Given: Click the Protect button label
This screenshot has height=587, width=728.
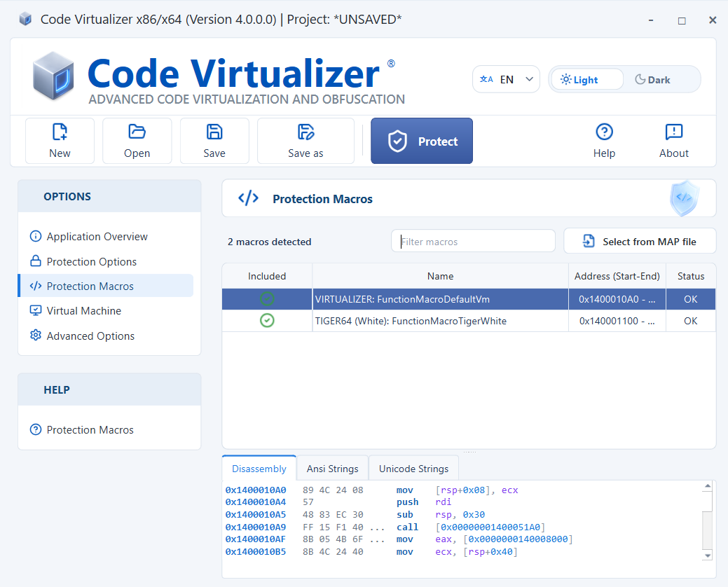Looking at the screenshot, I should (438, 141).
